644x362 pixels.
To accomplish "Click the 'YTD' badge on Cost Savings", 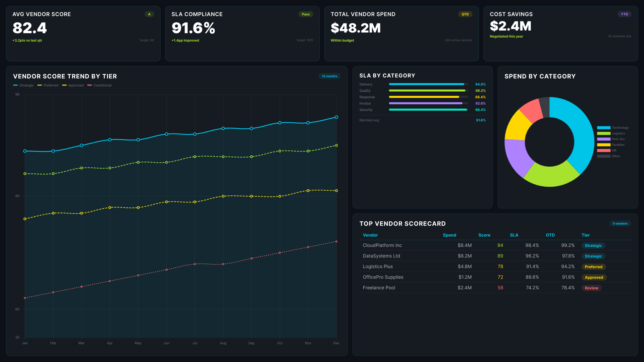I will [624, 14].
